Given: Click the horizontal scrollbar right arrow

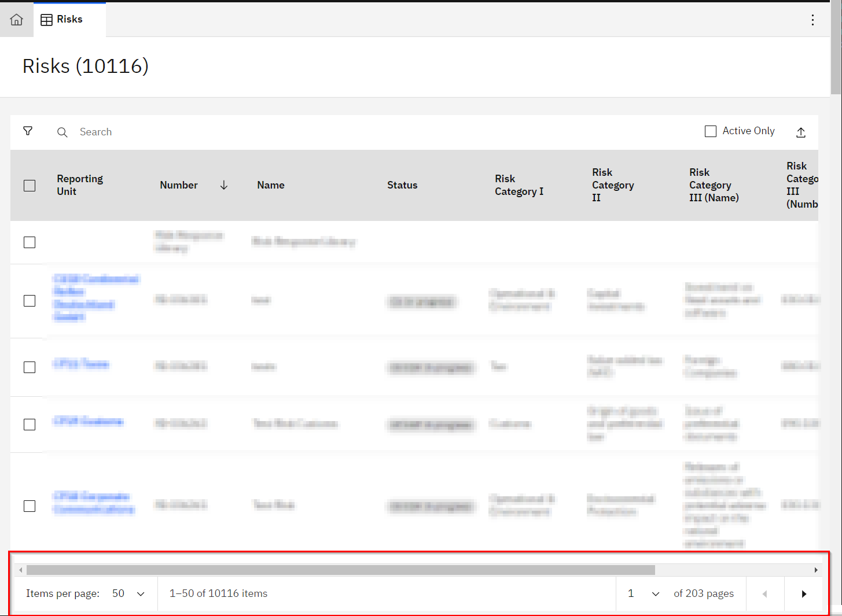Looking at the screenshot, I should [816, 570].
